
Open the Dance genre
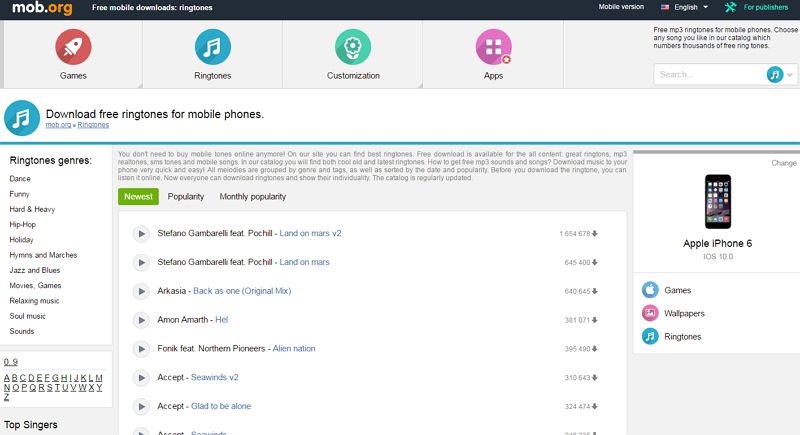tap(20, 178)
